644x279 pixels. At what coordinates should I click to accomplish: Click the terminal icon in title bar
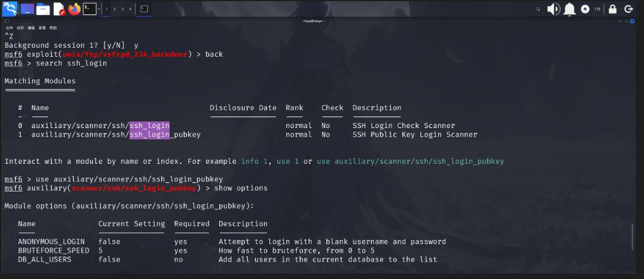pyautogui.click(x=7, y=21)
